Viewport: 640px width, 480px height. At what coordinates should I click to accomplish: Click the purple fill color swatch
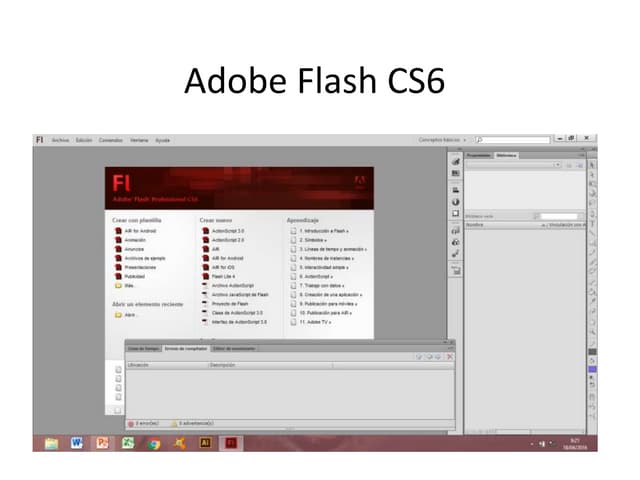click(592, 370)
